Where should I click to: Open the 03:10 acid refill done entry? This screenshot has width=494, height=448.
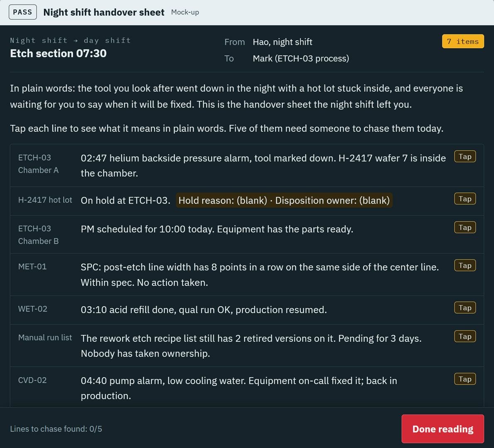[203, 309]
